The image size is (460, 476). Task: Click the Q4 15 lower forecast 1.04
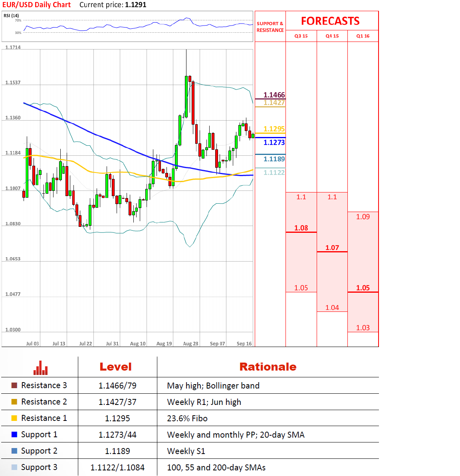(332, 307)
